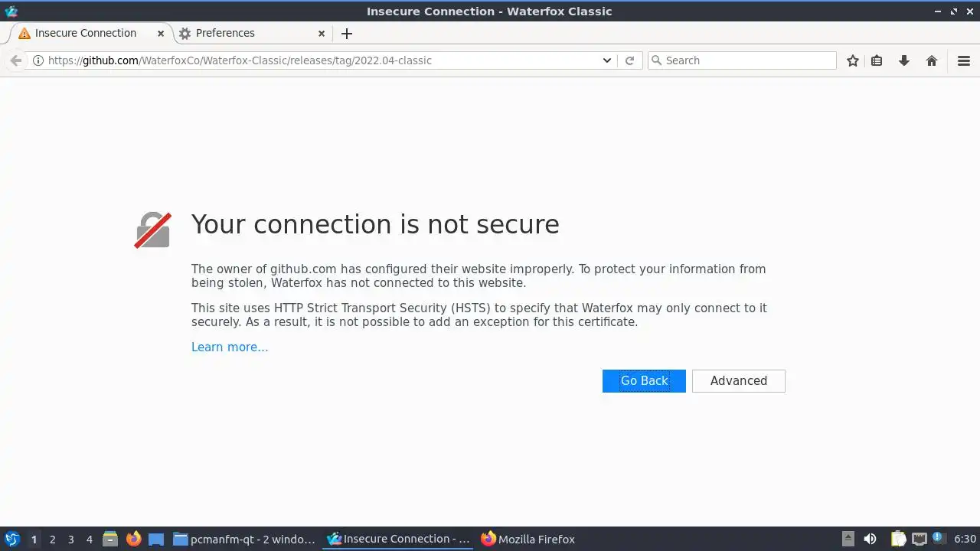980x551 pixels.
Task: Click the warning icon on Insecure Connection tab
Action: point(24,34)
